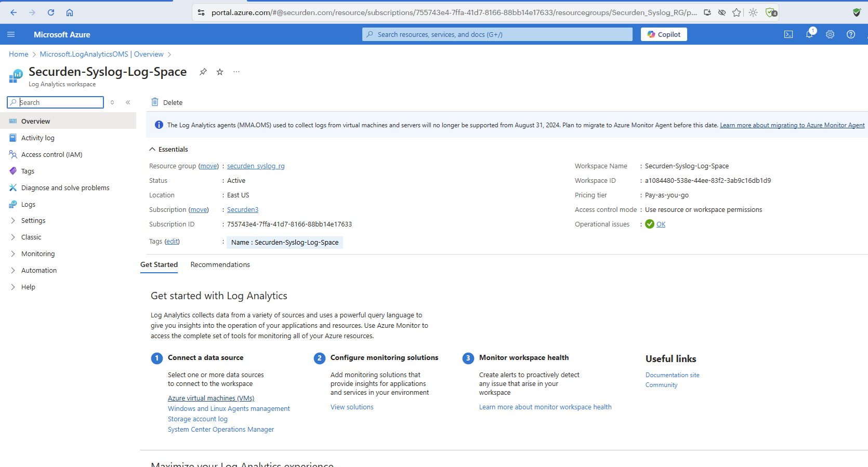Switch to the Recommendations tab

click(x=220, y=264)
